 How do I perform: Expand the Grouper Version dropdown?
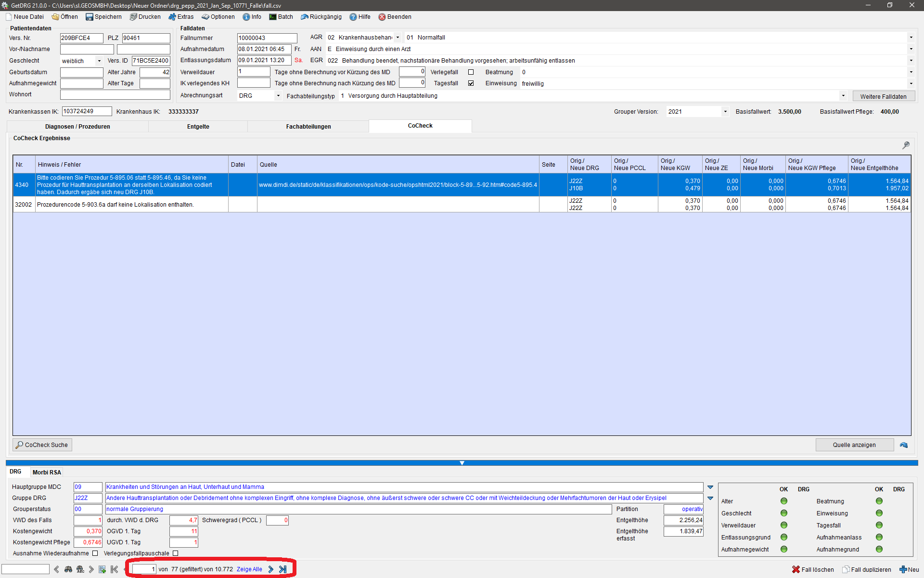[725, 112]
